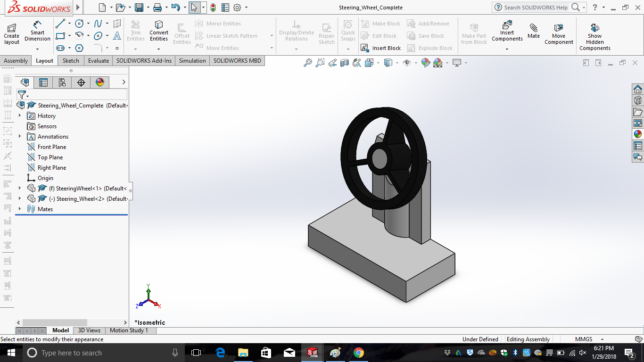Viewport: 644px width, 362px height.
Task: Click the Zoom to Fit magnifier
Action: (x=308, y=63)
